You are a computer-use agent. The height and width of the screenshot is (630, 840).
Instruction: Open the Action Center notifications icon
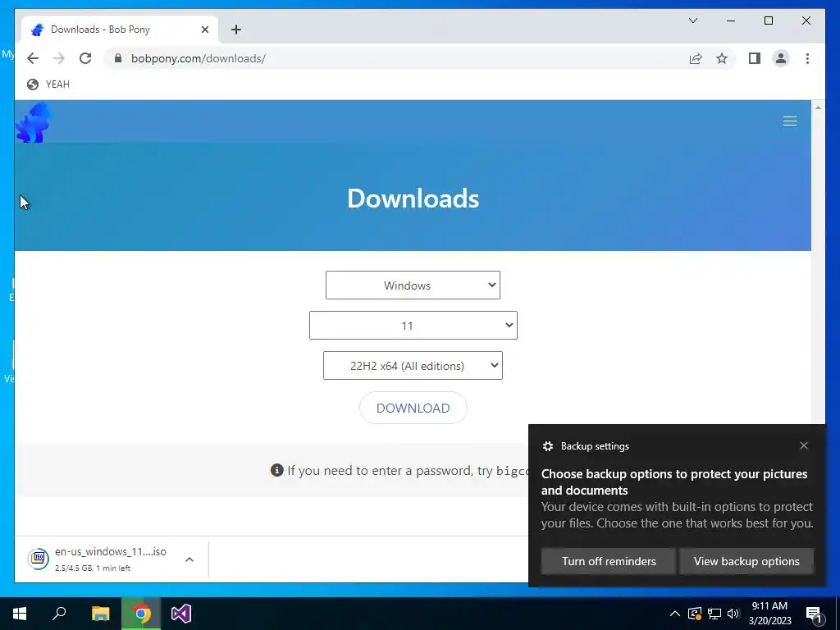[815, 614]
